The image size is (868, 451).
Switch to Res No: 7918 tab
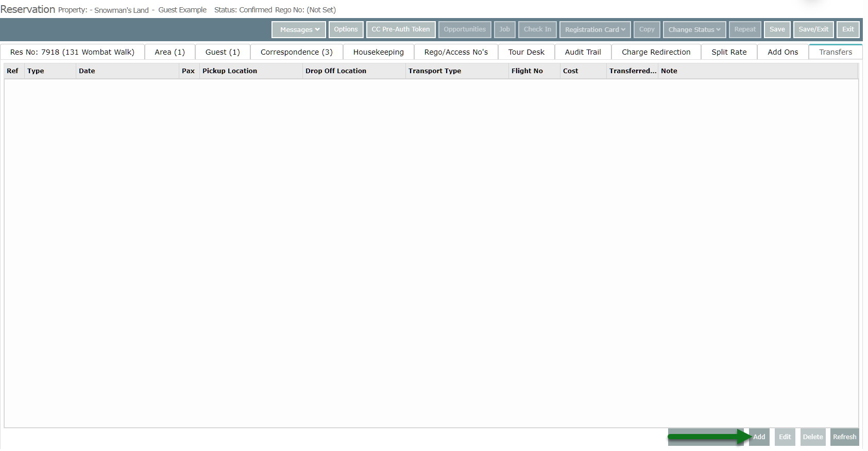coord(72,52)
